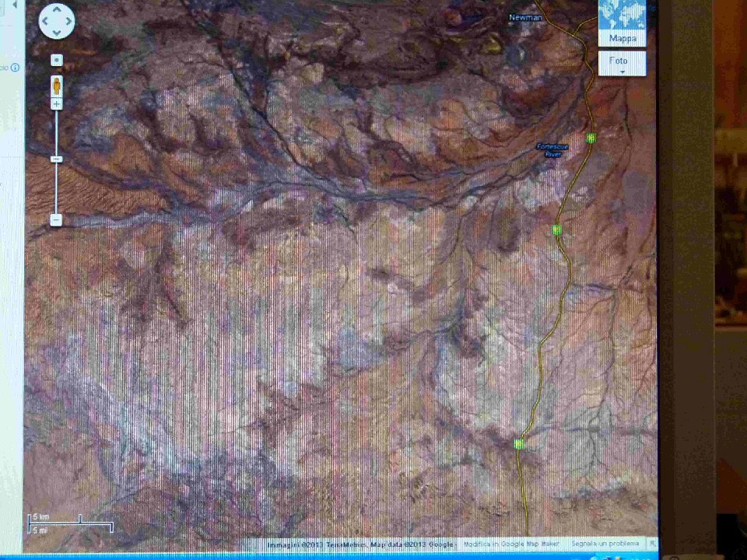Switch to the Mappa map view

(x=622, y=23)
